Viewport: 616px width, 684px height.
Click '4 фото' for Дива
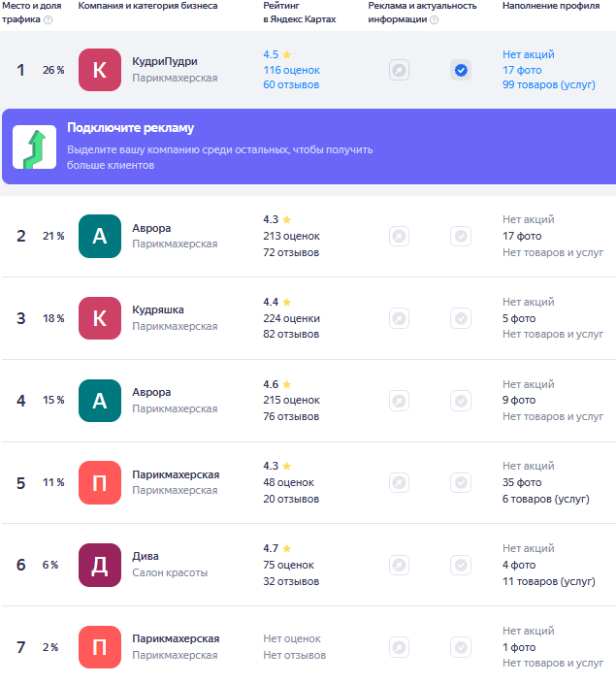tap(519, 565)
